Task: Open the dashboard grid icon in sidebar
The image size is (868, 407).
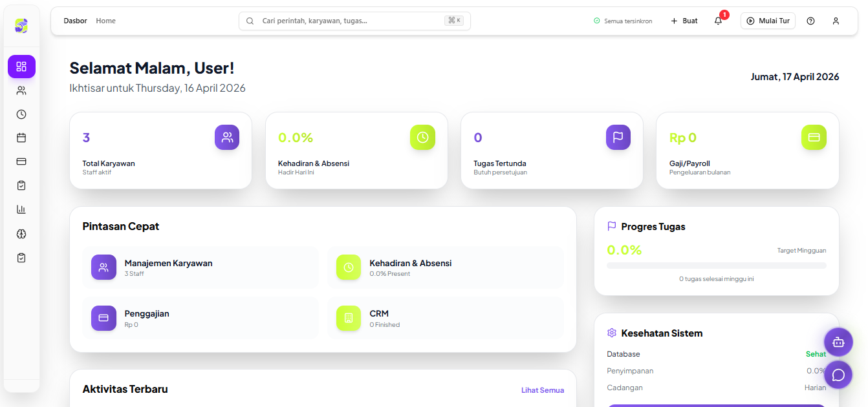Action: pyautogui.click(x=21, y=67)
